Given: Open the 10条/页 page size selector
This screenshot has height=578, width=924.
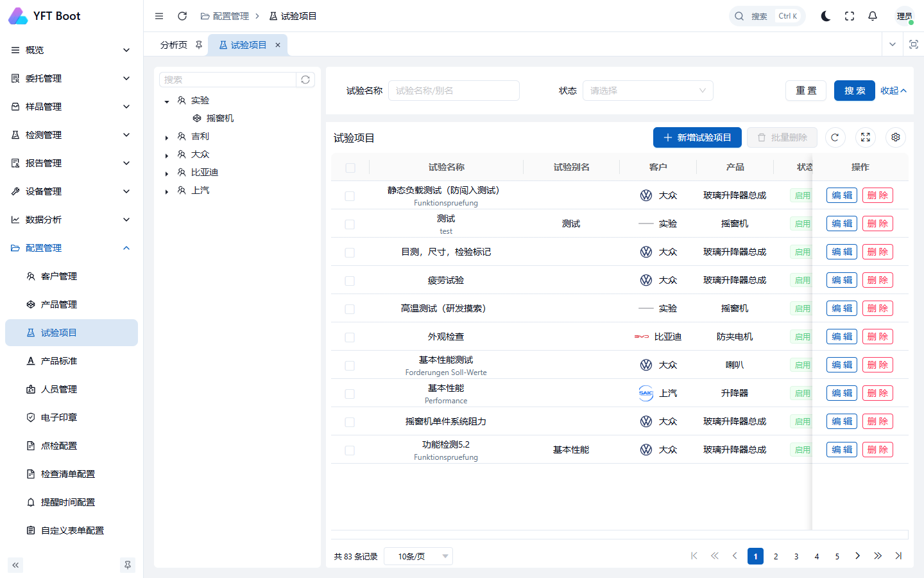Looking at the screenshot, I should coord(418,556).
